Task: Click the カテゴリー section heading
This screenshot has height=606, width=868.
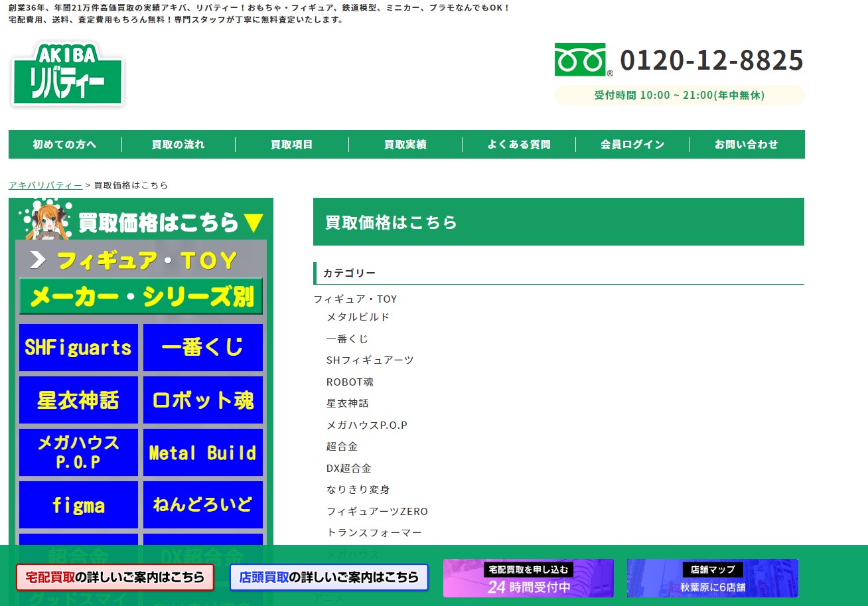Action: tap(350, 273)
